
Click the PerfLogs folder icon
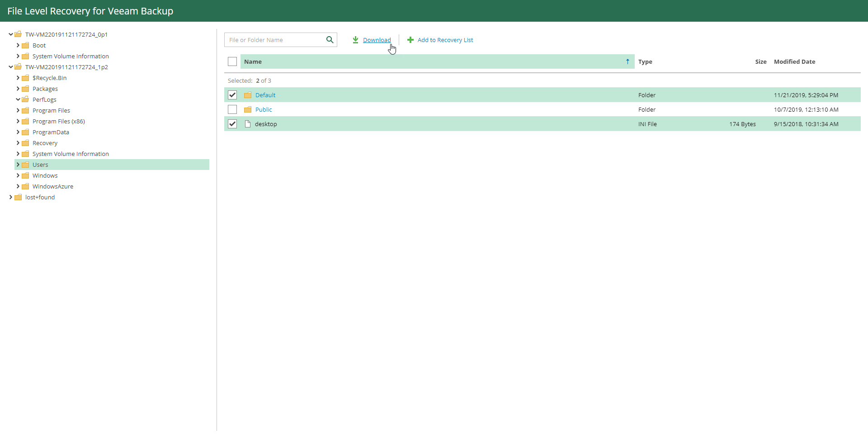25,99
